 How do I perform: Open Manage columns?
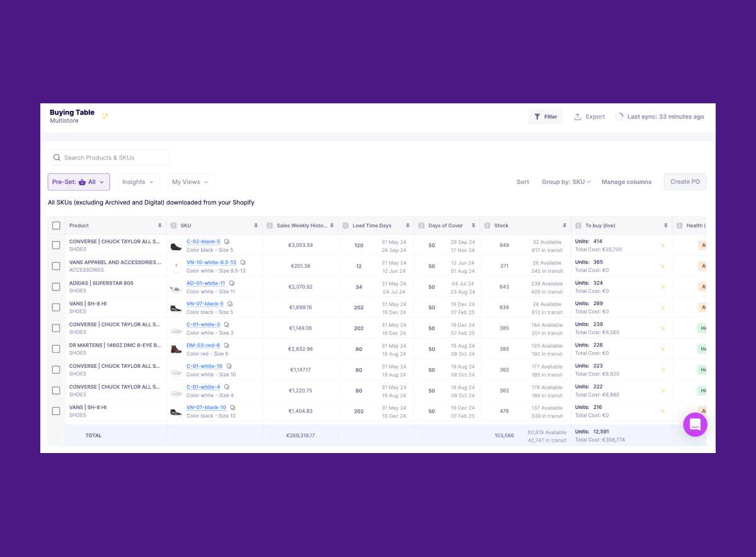pyautogui.click(x=626, y=182)
